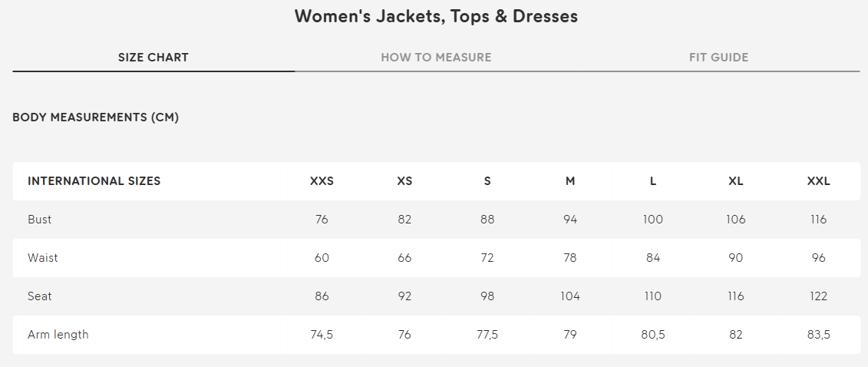Select the FIT GUIDE tab
Viewport: 868px width, 367px height.
718,58
